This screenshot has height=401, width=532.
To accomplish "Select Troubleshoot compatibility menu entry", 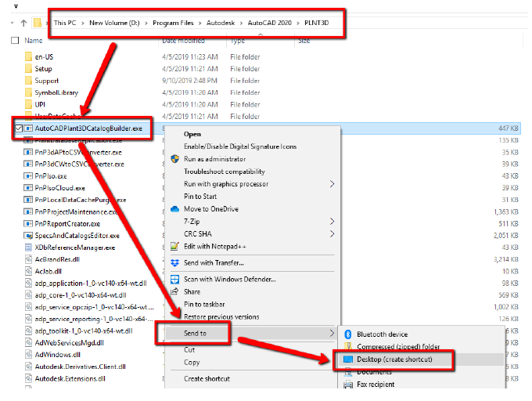I will click(224, 172).
